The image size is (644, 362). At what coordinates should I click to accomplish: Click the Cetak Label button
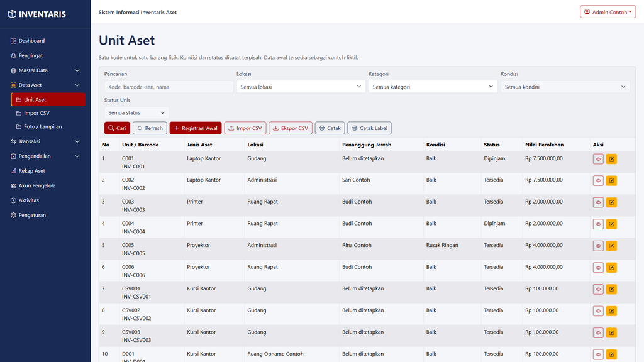click(369, 128)
